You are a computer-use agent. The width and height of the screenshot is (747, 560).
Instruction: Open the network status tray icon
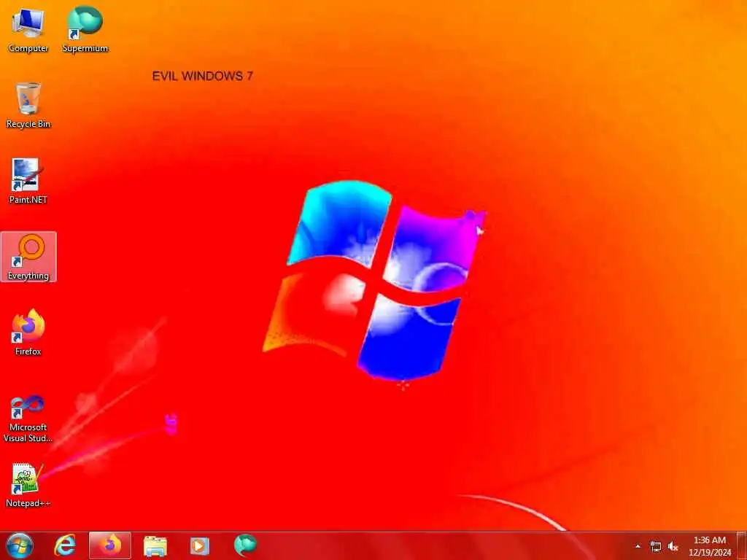click(656, 547)
